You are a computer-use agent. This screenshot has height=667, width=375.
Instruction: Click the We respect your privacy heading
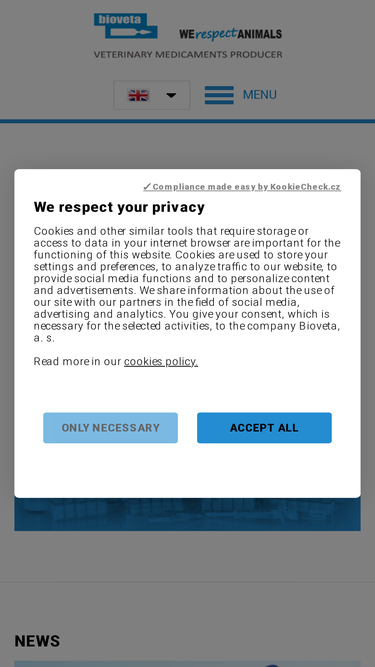(119, 207)
